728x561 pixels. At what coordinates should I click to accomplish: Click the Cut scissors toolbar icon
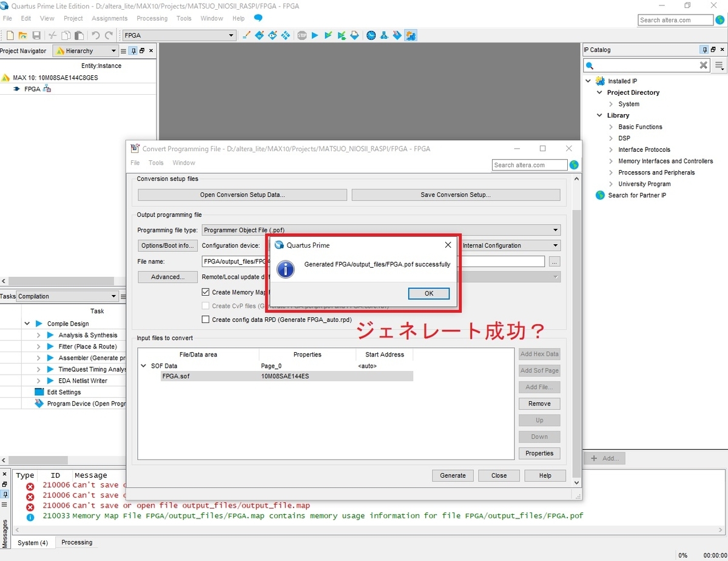(53, 36)
